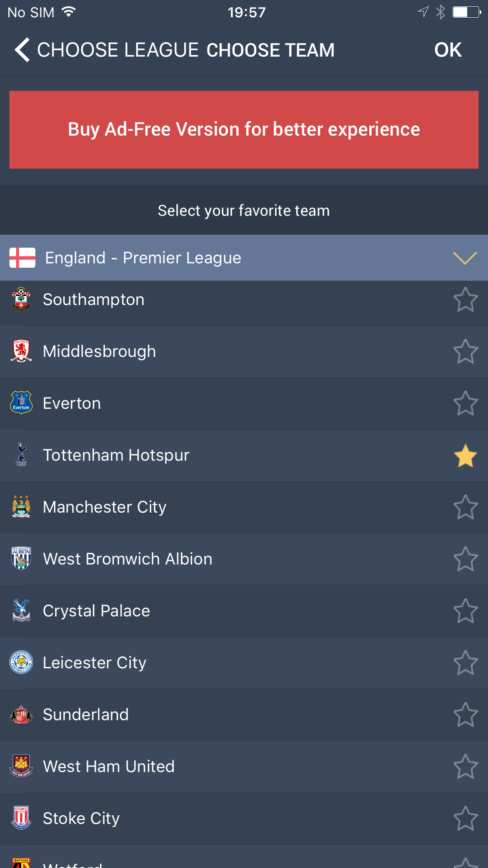The image size is (488, 868).
Task: Tap the Leicester City fox badge
Action: click(21, 662)
